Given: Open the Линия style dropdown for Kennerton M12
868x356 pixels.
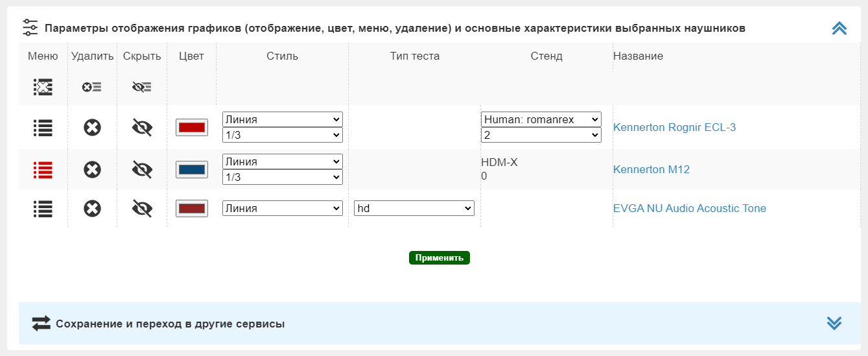Looking at the screenshot, I should (x=282, y=161).
